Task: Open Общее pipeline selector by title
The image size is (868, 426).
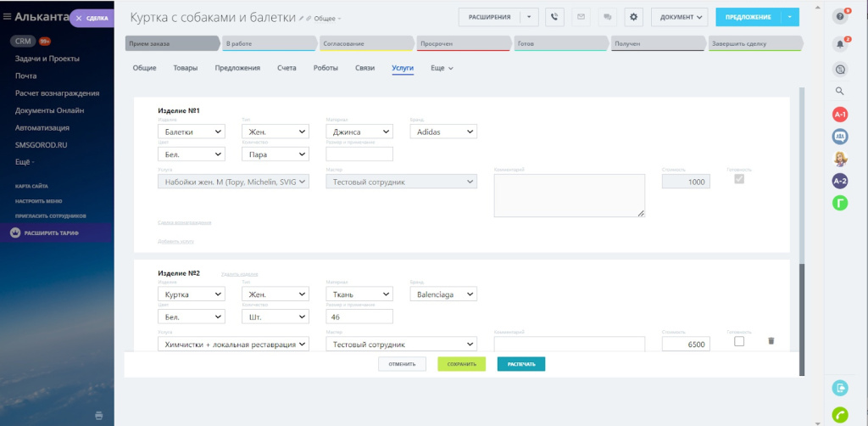Action: [328, 19]
